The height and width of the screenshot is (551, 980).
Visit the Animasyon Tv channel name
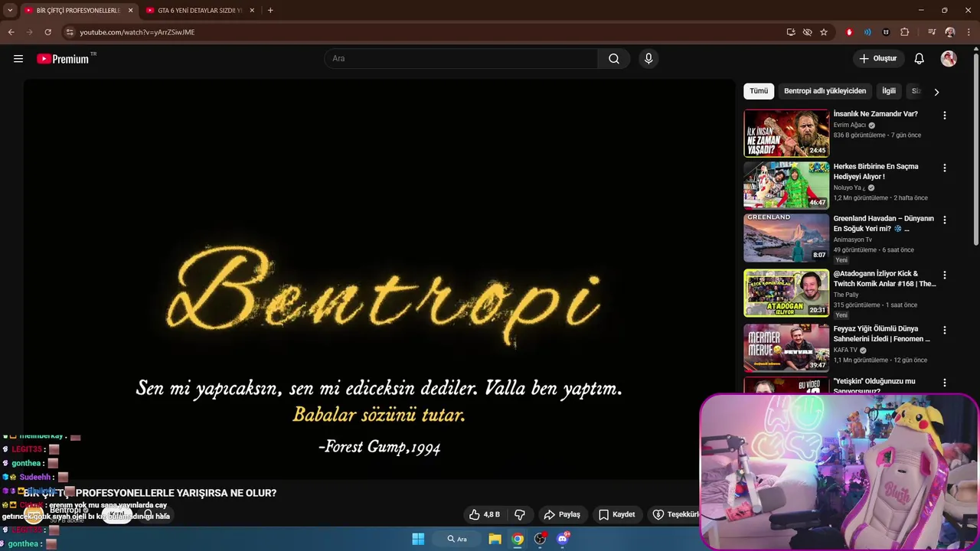852,240
